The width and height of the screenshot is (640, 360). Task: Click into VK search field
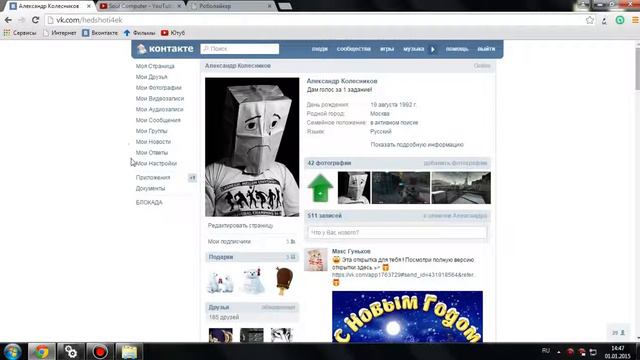[x=240, y=49]
